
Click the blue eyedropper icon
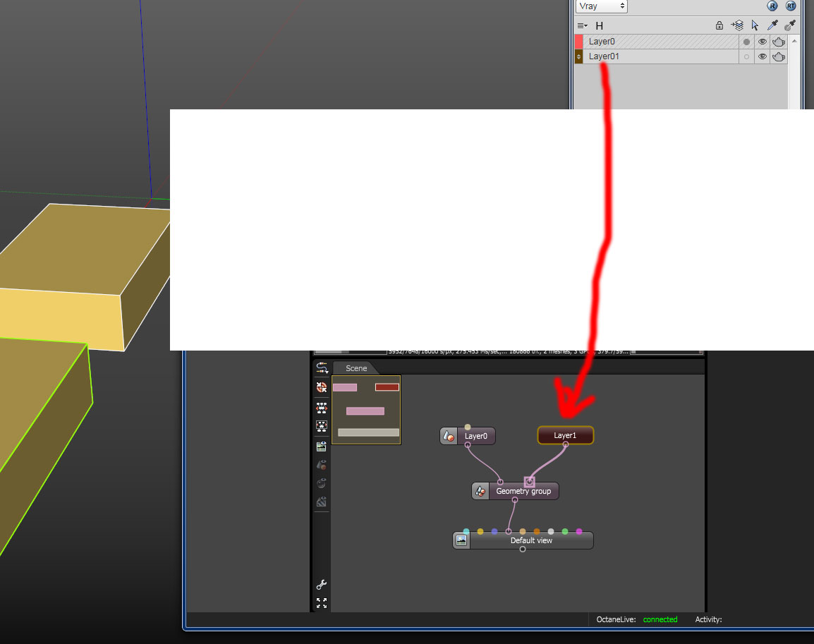[772, 25]
